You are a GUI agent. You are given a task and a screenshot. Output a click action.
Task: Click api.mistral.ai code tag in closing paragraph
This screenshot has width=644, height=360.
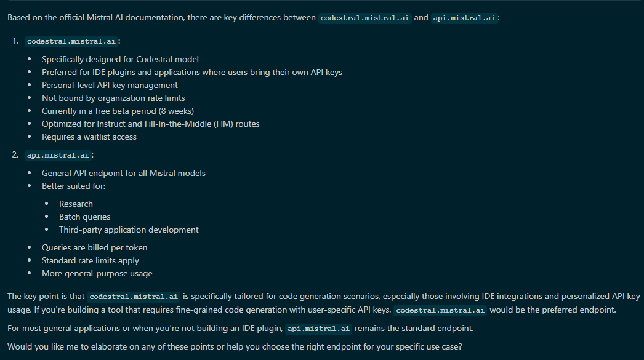pos(319,329)
